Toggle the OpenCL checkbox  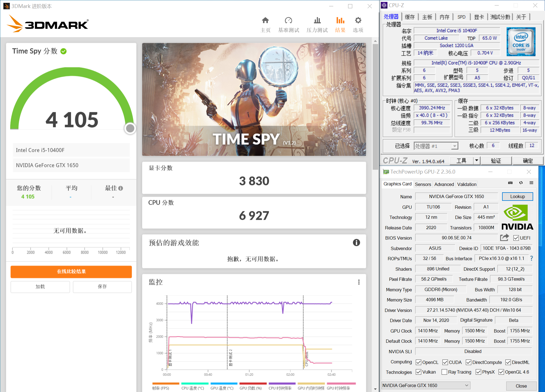click(419, 362)
